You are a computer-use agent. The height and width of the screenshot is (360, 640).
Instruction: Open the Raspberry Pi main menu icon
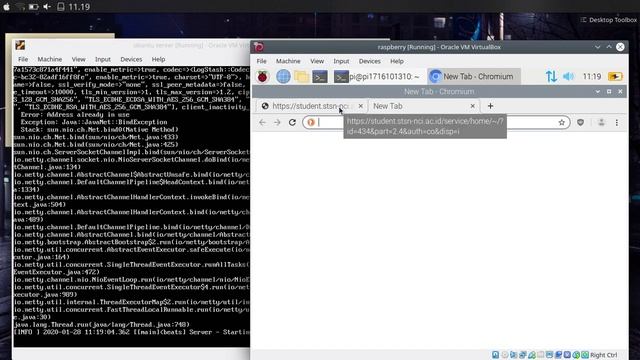(263, 76)
